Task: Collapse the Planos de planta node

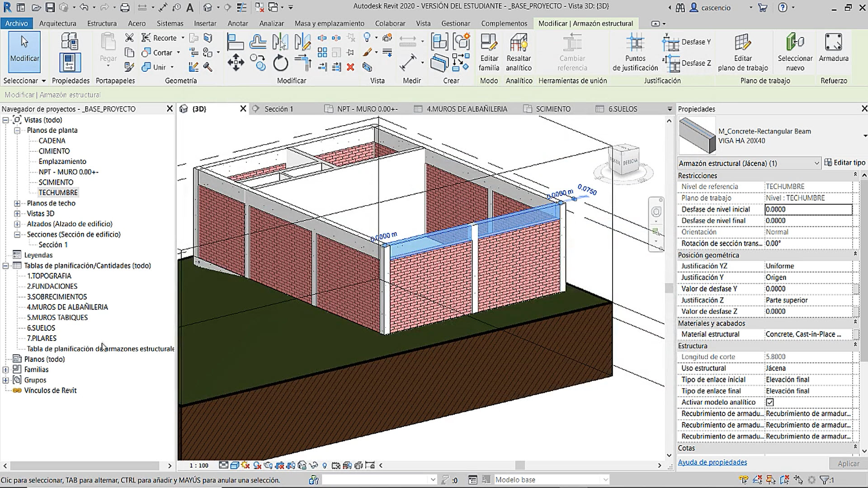Action: pos(17,130)
